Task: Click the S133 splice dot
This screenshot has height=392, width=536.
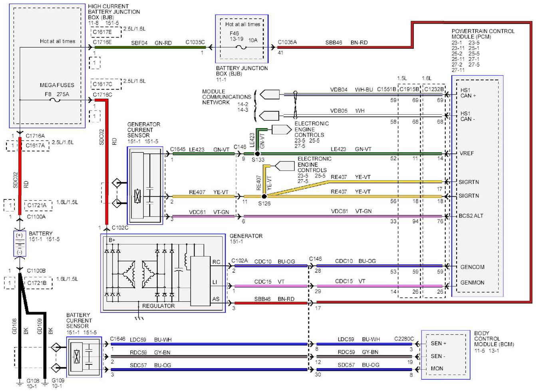Action: (x=258, y=153)
